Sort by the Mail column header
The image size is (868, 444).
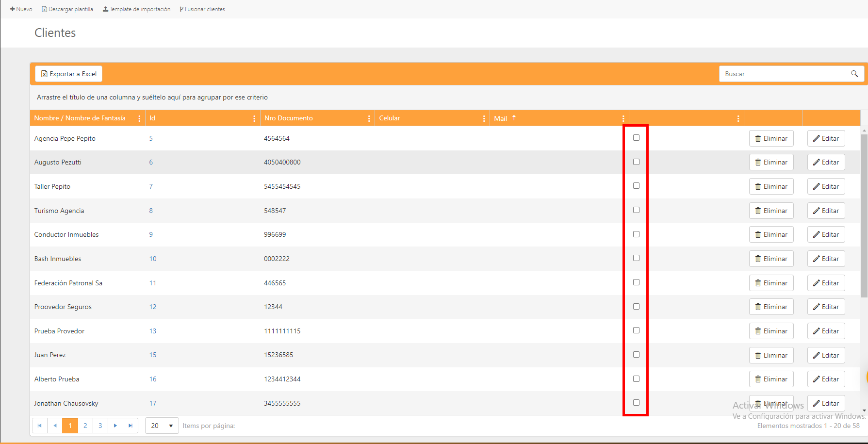pyautogui.click(x=501, y=118)
